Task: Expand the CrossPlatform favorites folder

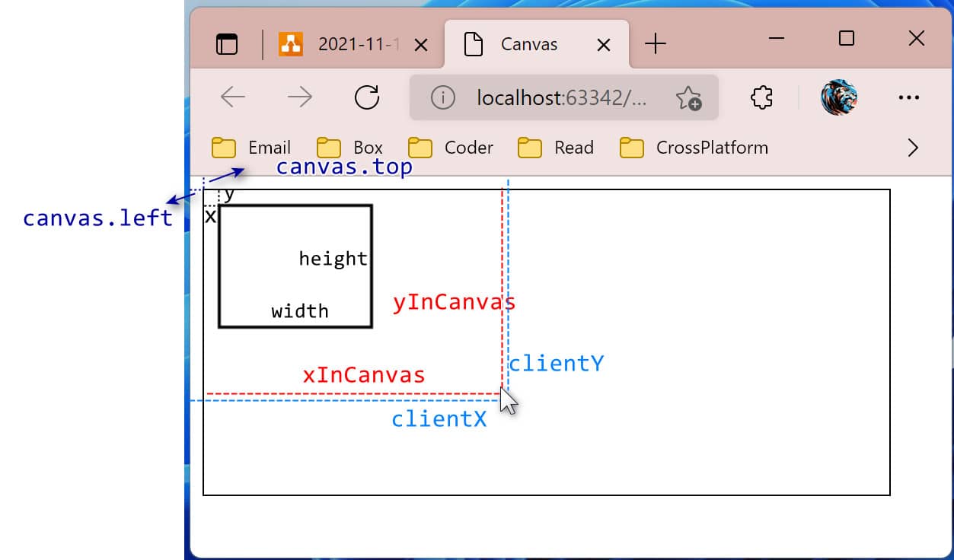Action: click(x=694, y=147)
